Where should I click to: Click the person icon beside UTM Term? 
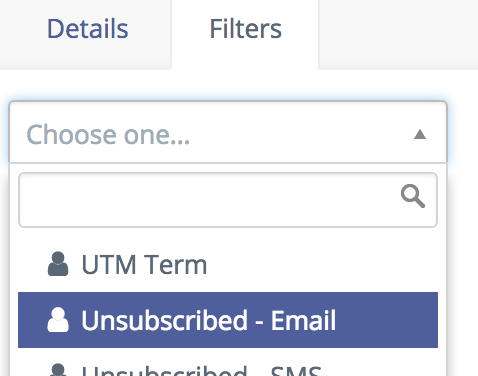[58, 264]
